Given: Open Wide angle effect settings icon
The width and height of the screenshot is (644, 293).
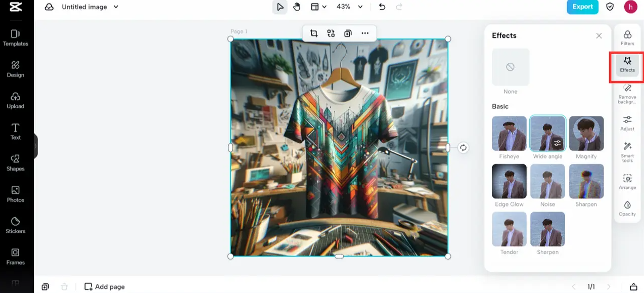Looking at the screenshot, I should tap(557, 143).
